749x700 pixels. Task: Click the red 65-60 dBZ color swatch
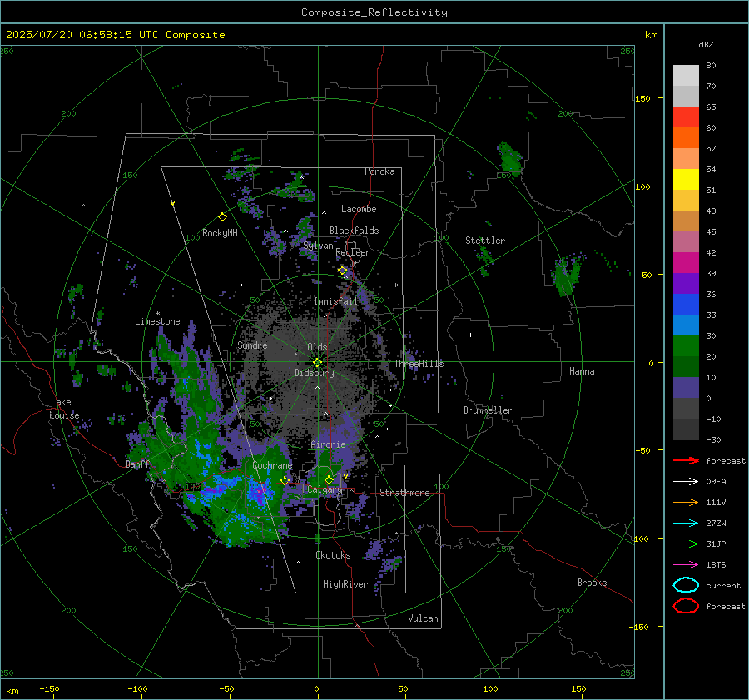686,117
